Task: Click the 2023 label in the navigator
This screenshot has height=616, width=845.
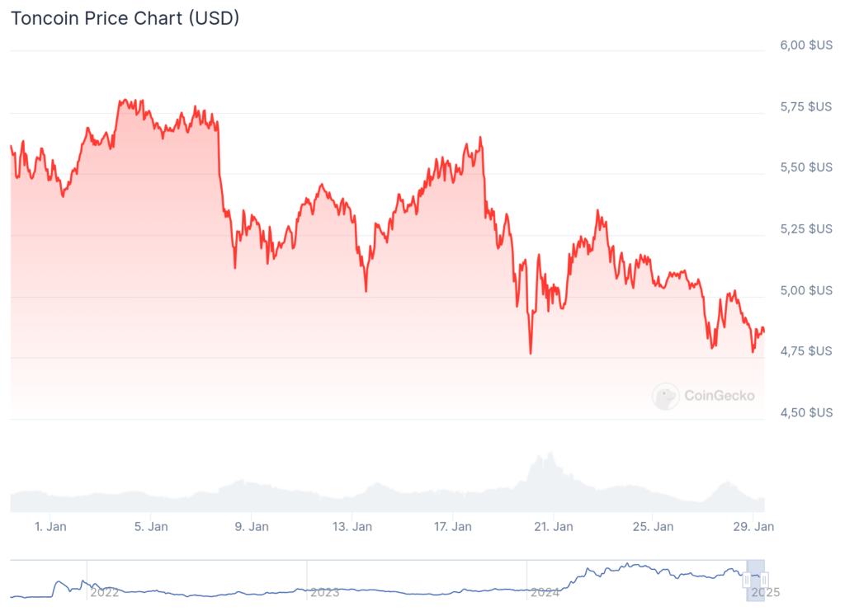Action: tap(324, 592)
